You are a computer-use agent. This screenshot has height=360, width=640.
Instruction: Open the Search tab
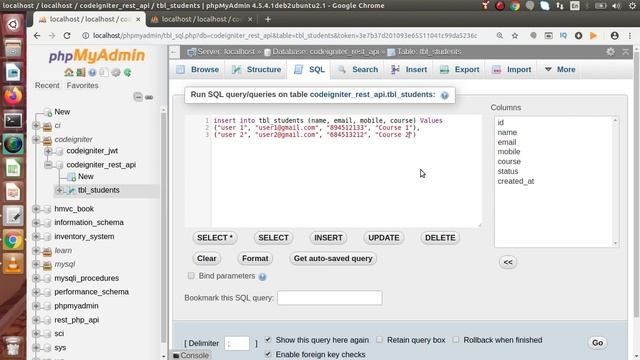tap(358, 69)
